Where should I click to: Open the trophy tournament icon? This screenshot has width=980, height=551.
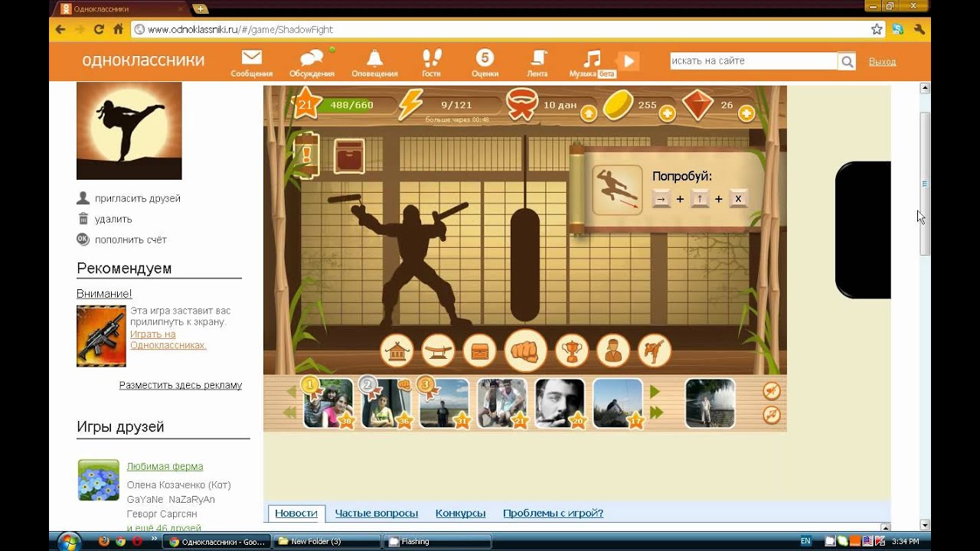pos(572,351)
